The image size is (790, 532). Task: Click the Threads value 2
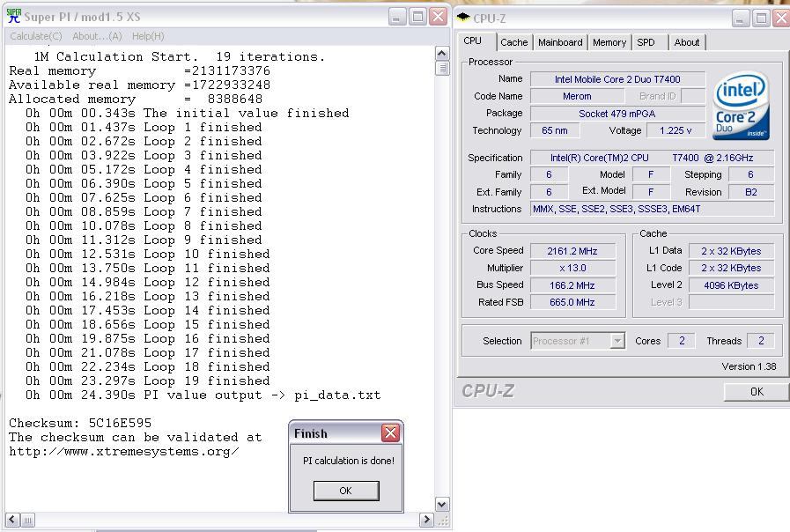click(x=761, y=341)
